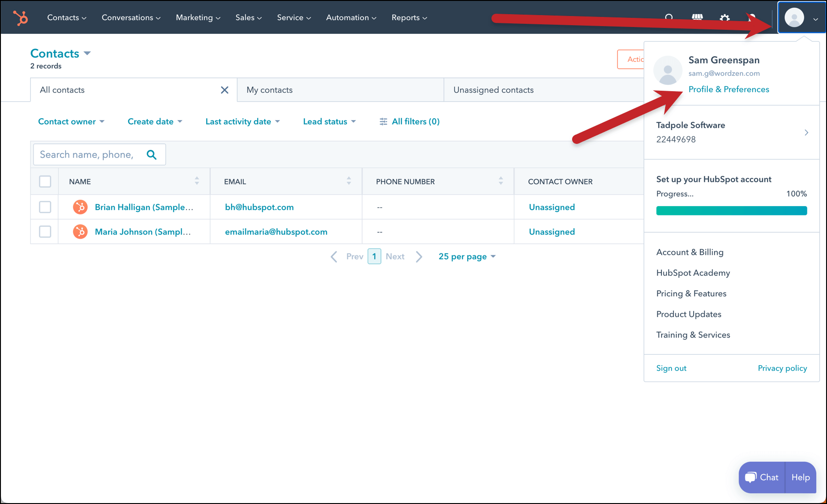827x504 pixels.
Task: Switch to the My contacts tab
Action: point(341,90)
